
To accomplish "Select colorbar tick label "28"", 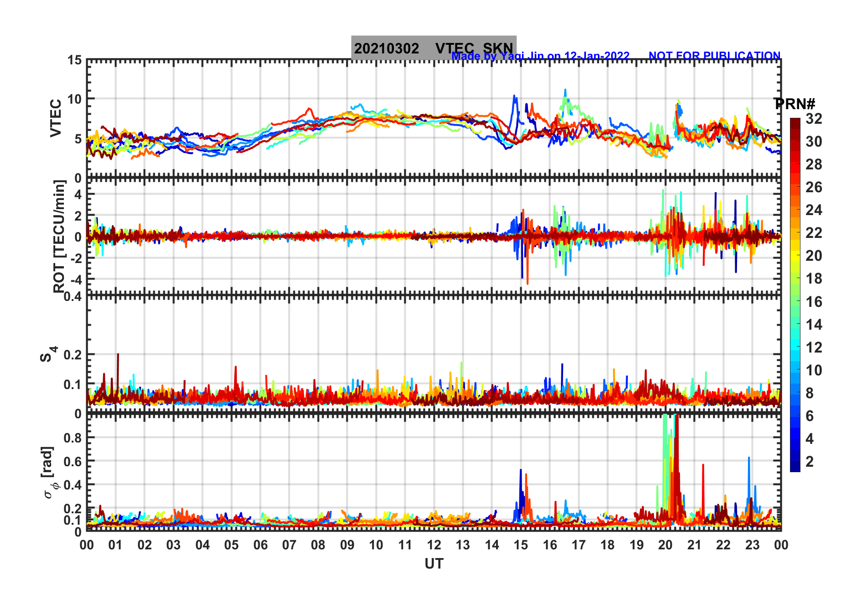I will (814, 164).
